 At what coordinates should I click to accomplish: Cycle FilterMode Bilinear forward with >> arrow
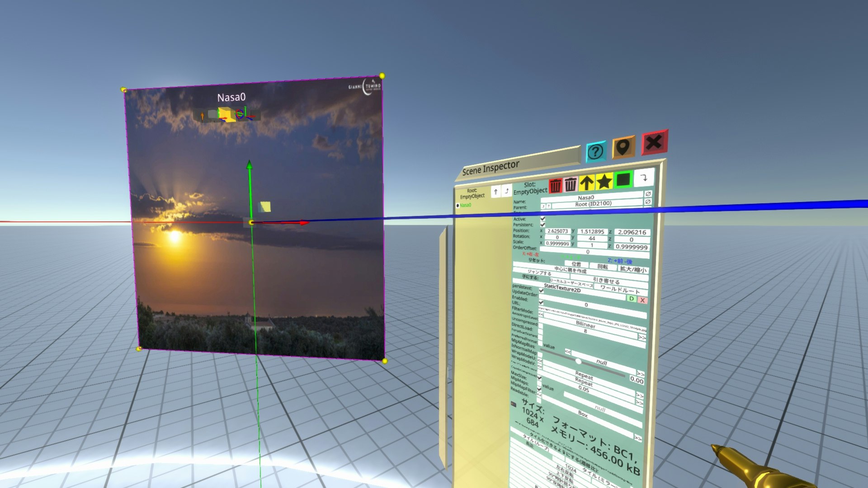point(642,337)
